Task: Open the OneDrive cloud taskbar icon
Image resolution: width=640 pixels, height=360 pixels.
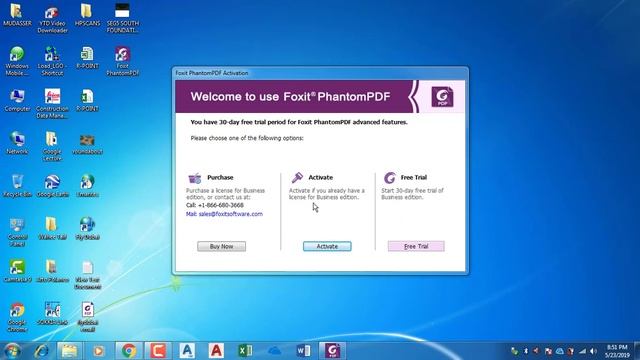Action: pos(274,351)
